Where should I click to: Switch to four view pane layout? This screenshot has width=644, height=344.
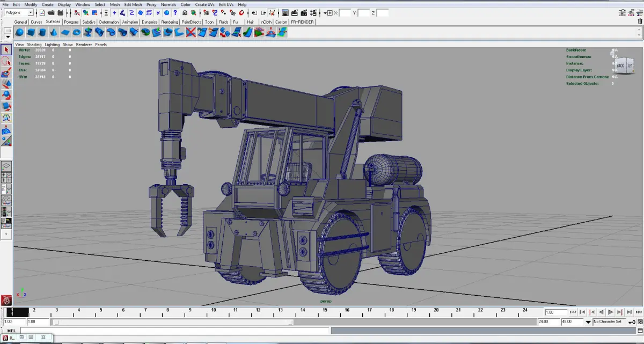pyautogui.click(x=6, y=178)
